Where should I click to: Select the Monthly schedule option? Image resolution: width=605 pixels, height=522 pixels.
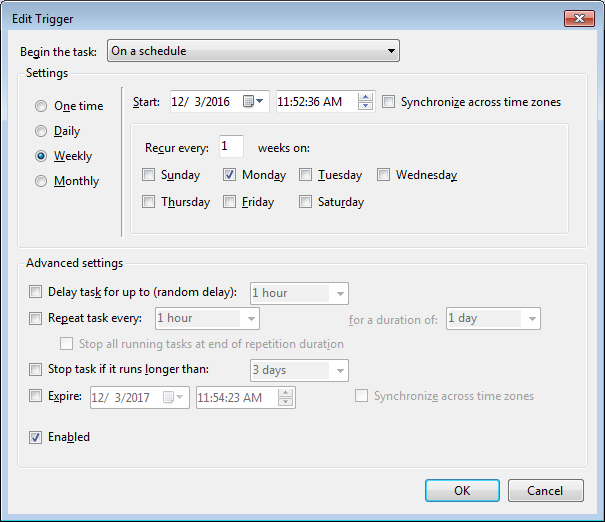tap(41, 181)
